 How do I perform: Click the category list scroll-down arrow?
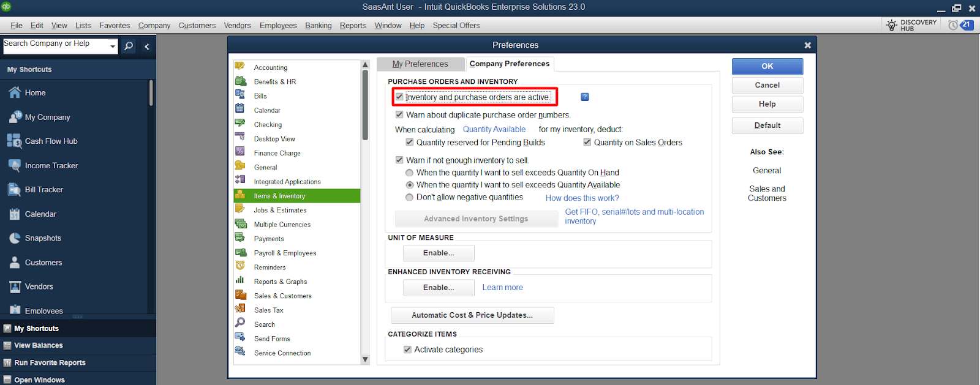366,359
